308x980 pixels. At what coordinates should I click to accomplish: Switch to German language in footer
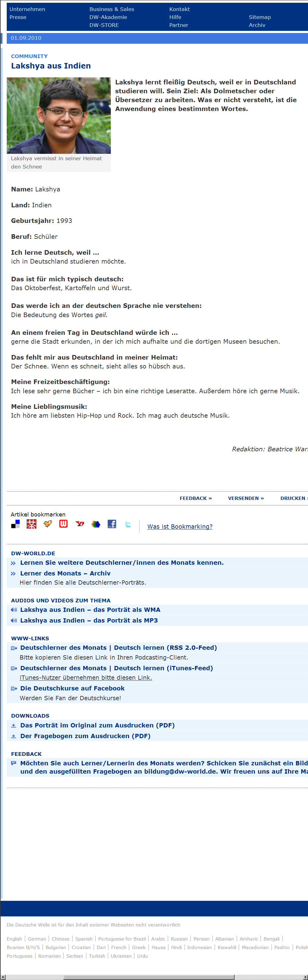[37, 939]
